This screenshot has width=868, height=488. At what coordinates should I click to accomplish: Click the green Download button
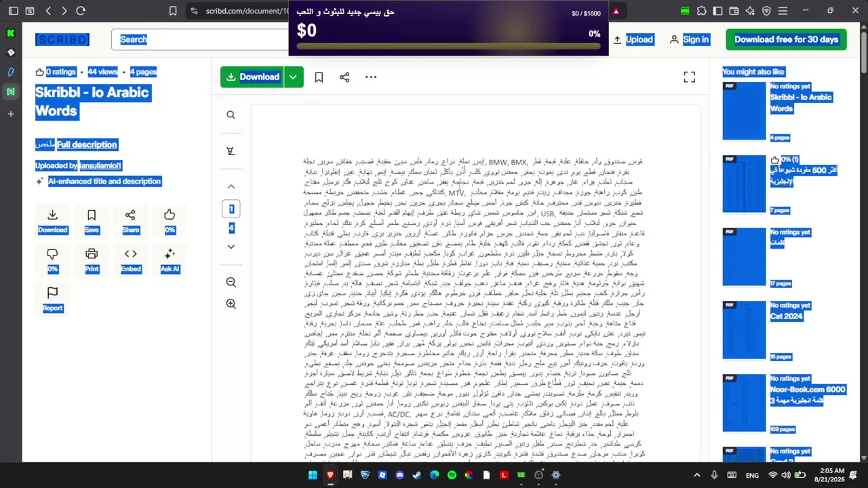(252, 77)
